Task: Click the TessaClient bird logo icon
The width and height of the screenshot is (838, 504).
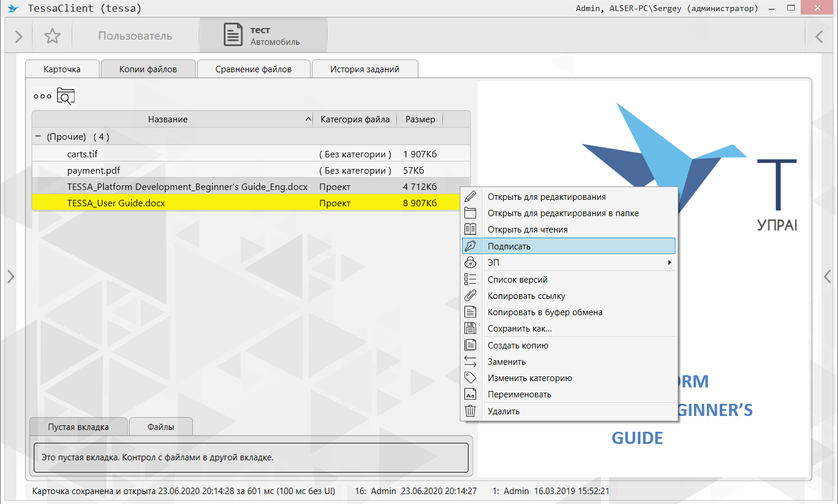Action: coord(13,8)
